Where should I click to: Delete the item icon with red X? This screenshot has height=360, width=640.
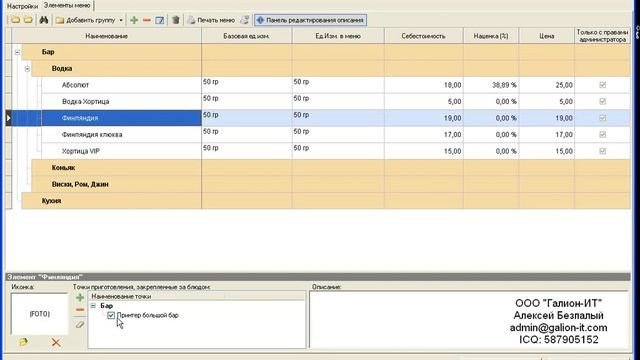[x=56, y=342]
